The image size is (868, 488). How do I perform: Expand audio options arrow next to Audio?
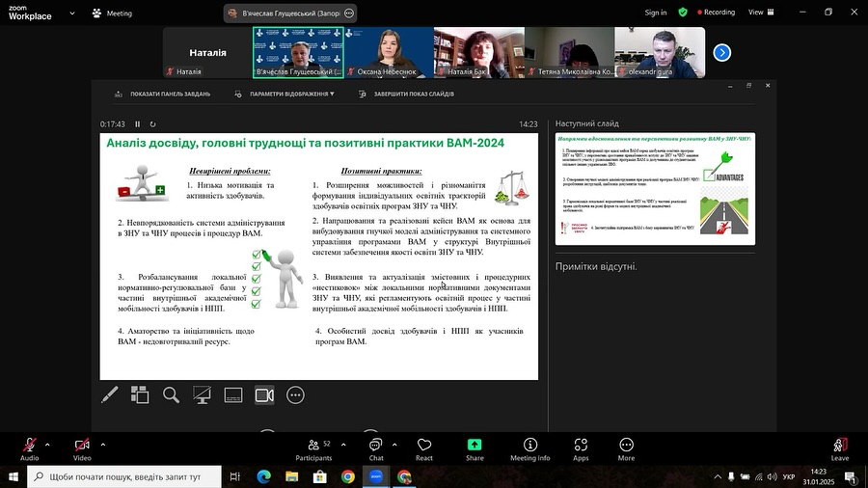pyautogui.click(x=47, y=445)
